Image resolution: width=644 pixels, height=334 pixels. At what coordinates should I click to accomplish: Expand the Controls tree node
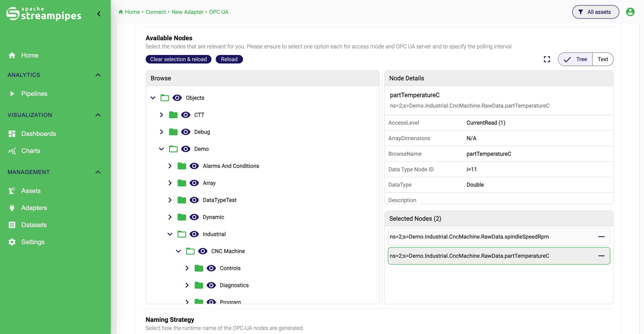click(x=187, y=268)
